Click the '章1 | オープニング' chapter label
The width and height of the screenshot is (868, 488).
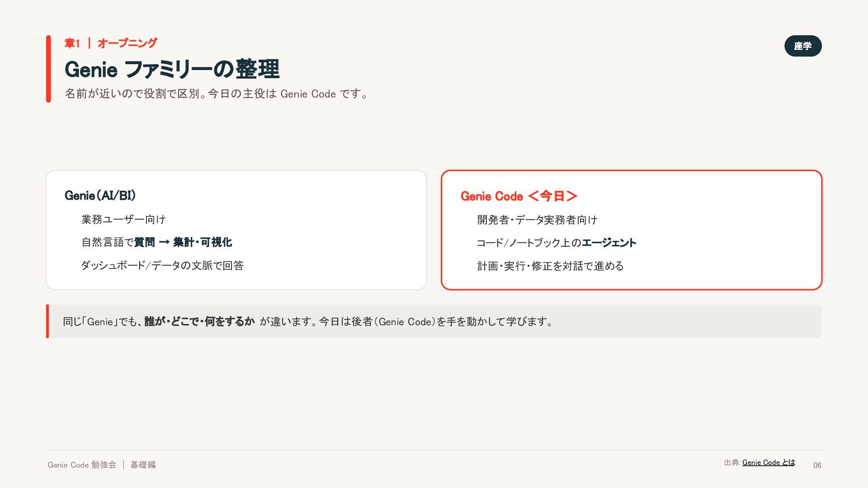[x=111, y=43]
